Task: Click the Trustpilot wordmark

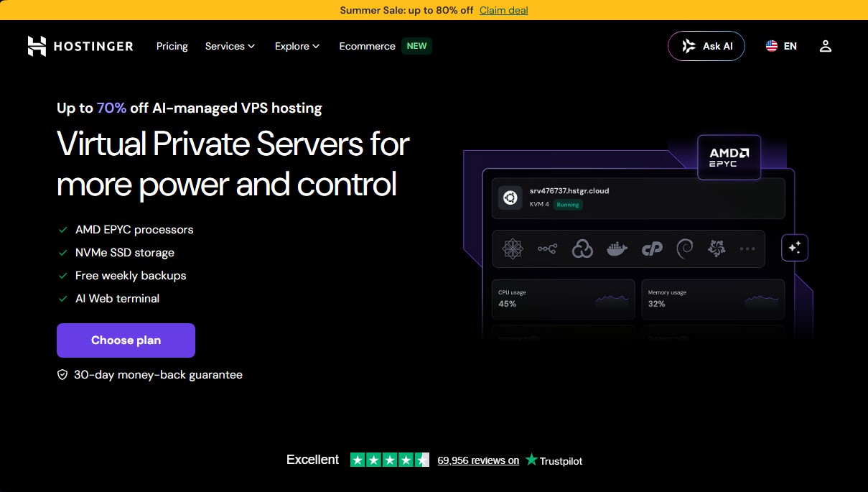Action: pos(561,460)
